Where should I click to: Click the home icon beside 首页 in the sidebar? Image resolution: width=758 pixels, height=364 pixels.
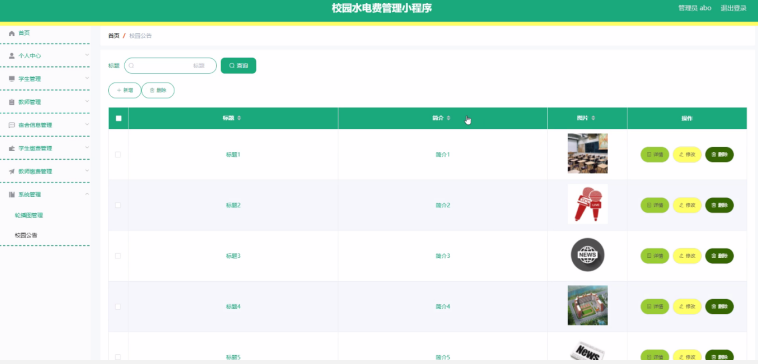12,33
